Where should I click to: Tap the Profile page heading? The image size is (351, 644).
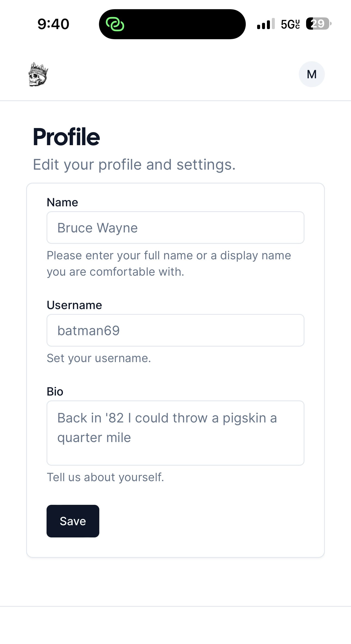[x=67, y=137]
